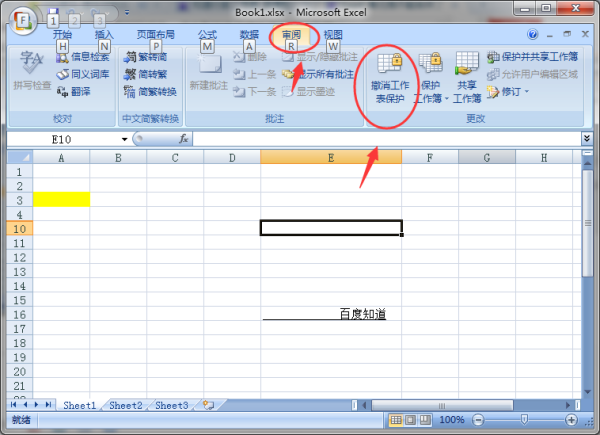Convert Simplified to Traditional (简转繁)
This screenshot has height=435, width=600.
click(145, 74)
